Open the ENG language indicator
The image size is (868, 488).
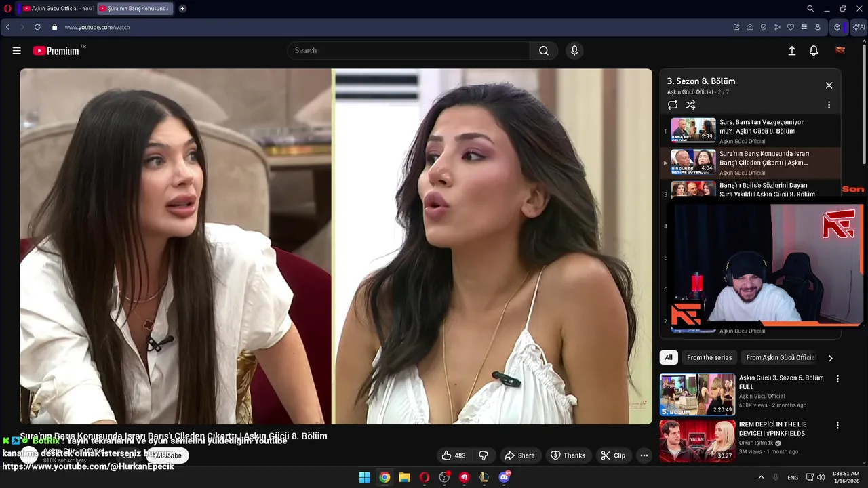click(793, 477)
